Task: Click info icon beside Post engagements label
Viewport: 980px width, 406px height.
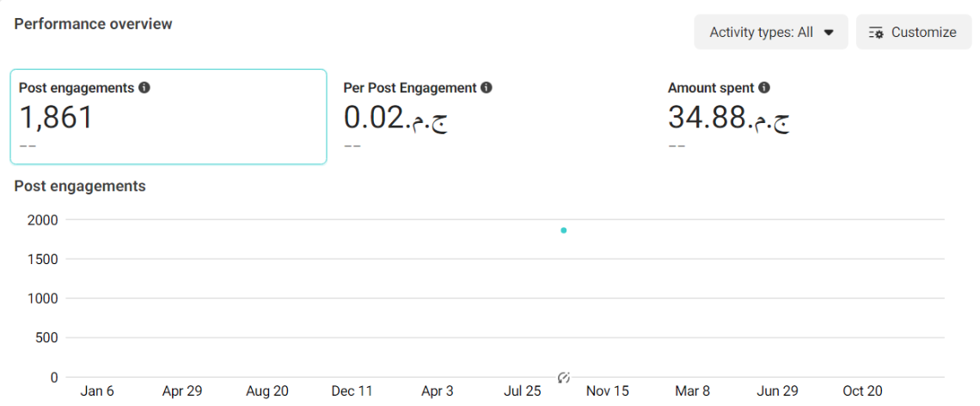Action: pos(144,88)
